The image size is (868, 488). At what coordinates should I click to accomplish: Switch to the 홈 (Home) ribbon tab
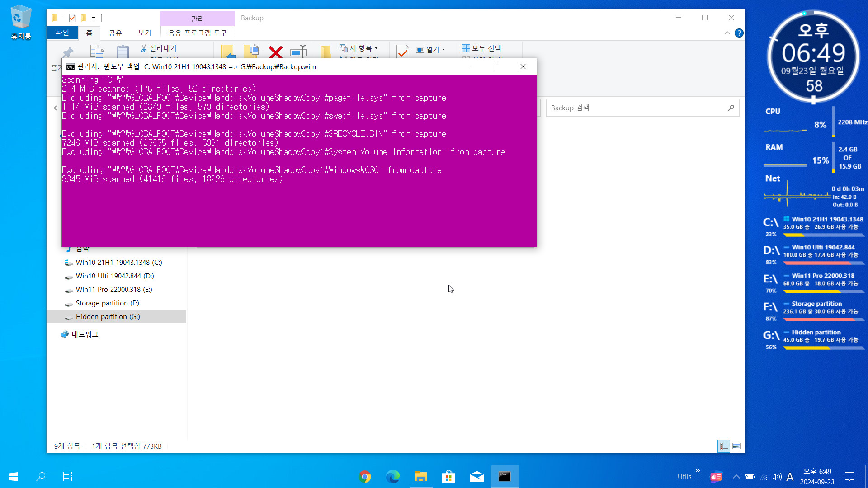[x=89, y=33]
